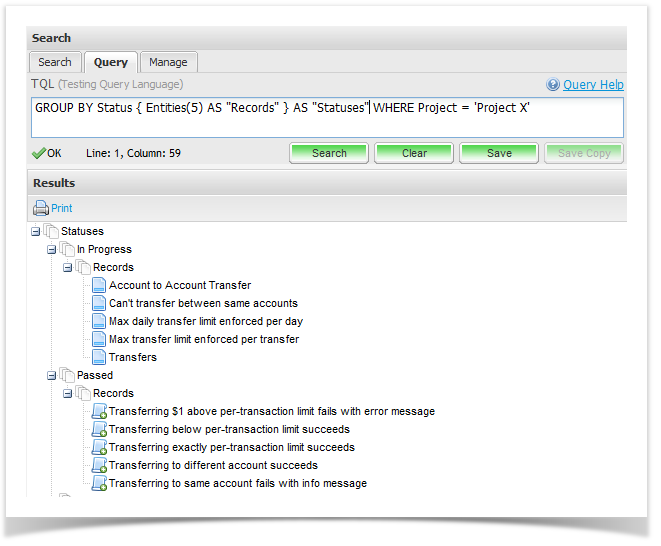661x546 pixels.
Task: Switch to the Manage tab
Action: tap(168, 62)
